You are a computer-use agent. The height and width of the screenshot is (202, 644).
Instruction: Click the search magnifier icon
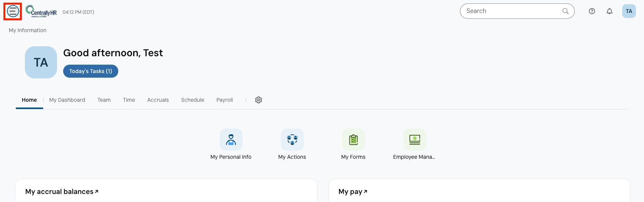point(565,11)
